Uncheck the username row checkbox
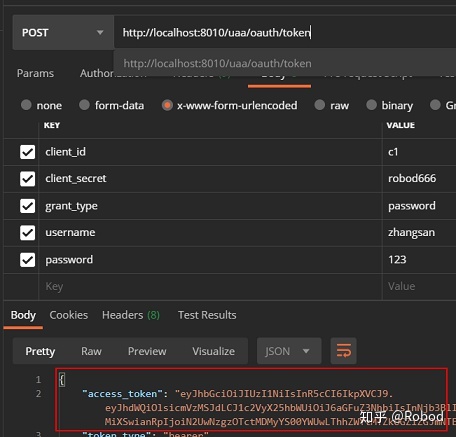The image size is (456, 437). (x=27, y=233)
